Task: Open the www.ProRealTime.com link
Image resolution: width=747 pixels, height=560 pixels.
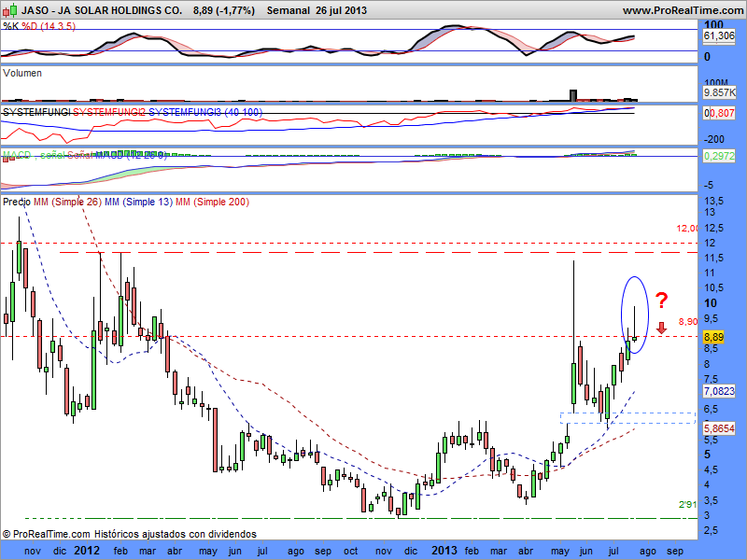Action: click(684, 10)
